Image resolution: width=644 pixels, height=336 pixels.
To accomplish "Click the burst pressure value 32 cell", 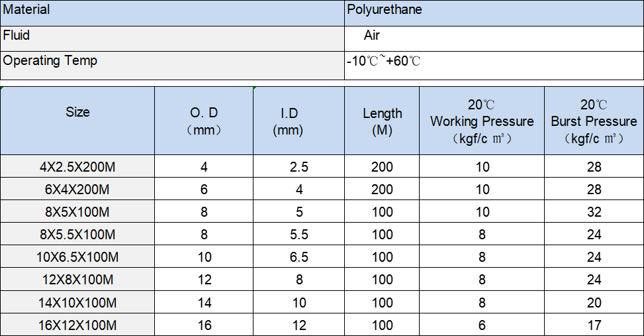I will click(x=594, y=212).
